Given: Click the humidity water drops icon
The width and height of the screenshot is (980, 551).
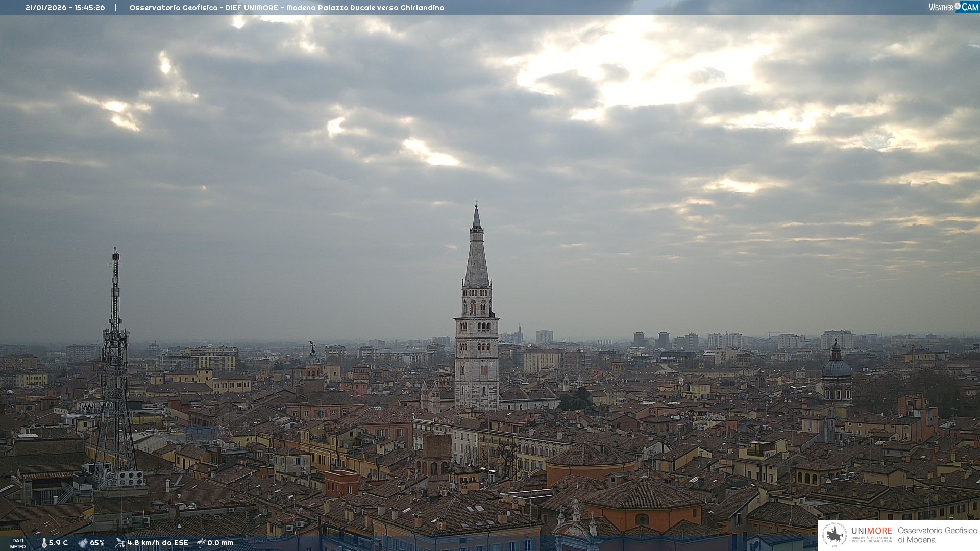Looking at the screenshot, I should tap(83, 543).
